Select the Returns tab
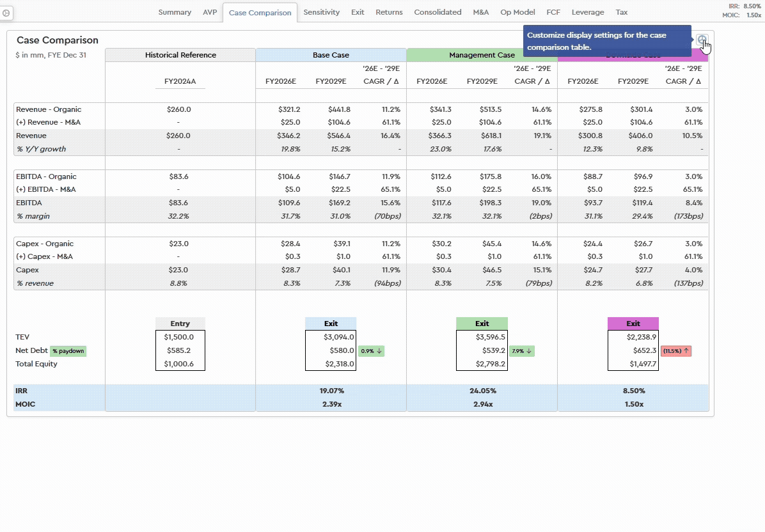This screenshot has height=532, width=765. [389, 12]
